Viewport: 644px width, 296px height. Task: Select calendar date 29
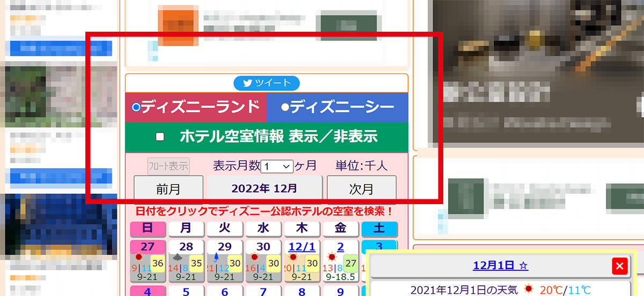coord(224,247)
